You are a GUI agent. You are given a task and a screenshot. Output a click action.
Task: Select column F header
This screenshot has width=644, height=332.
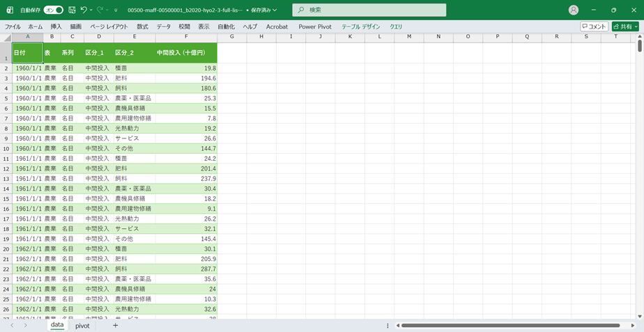click(186, 36)
